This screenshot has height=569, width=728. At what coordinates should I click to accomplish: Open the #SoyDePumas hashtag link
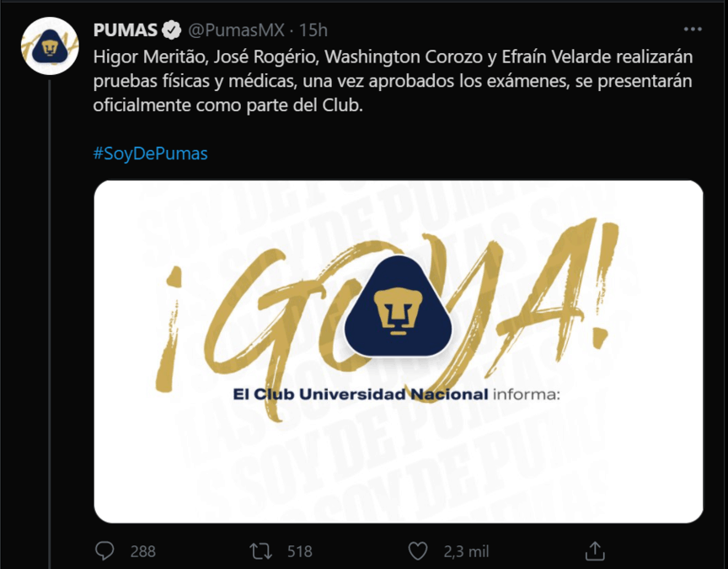(150, 153)
